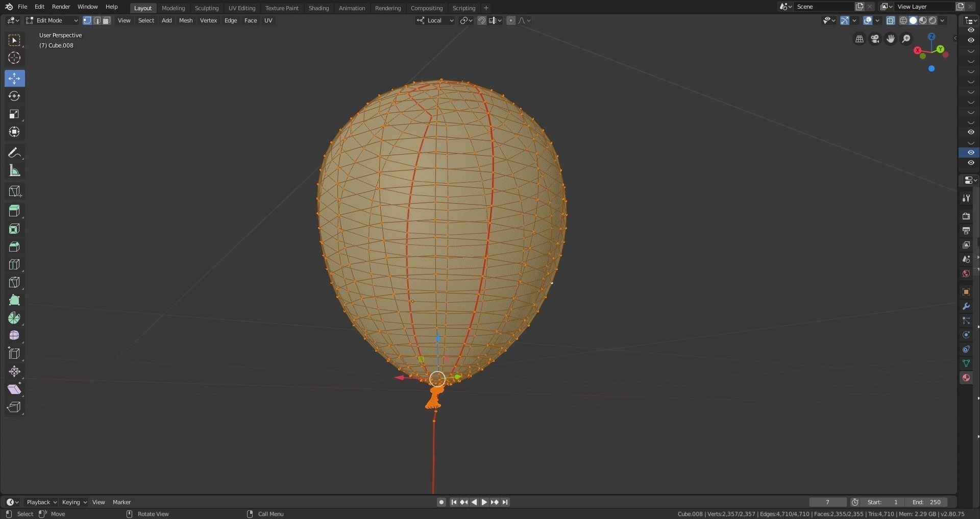
Task: Open the Edit Mode dropdown
Action: click(x=51, y=20)
